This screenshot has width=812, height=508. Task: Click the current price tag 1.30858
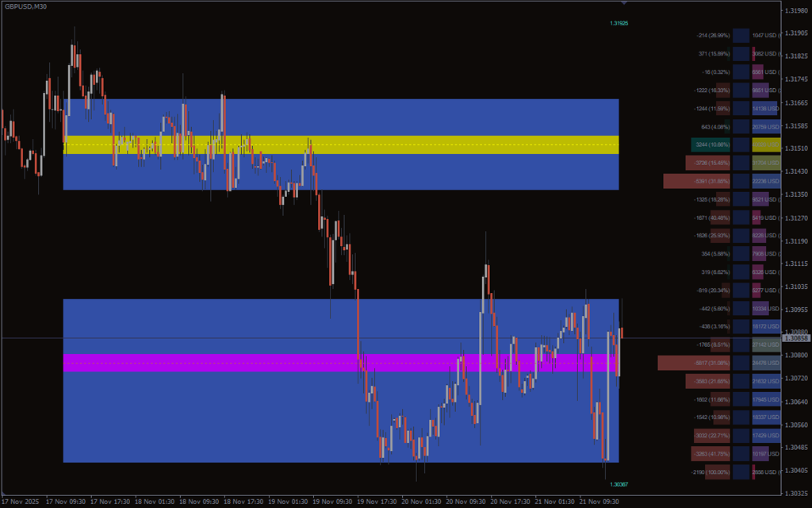point(795,338)
